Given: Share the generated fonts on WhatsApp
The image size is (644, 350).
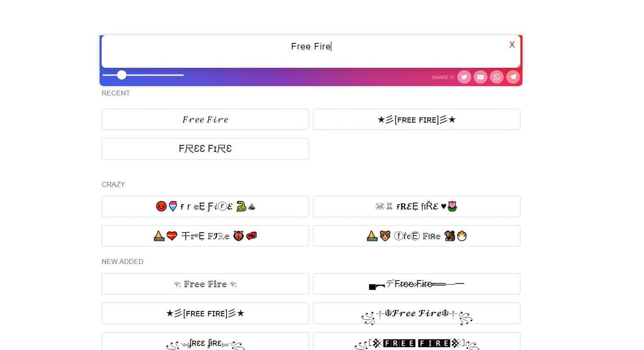Looking at the screenshot, I should (x=496, y=77).
